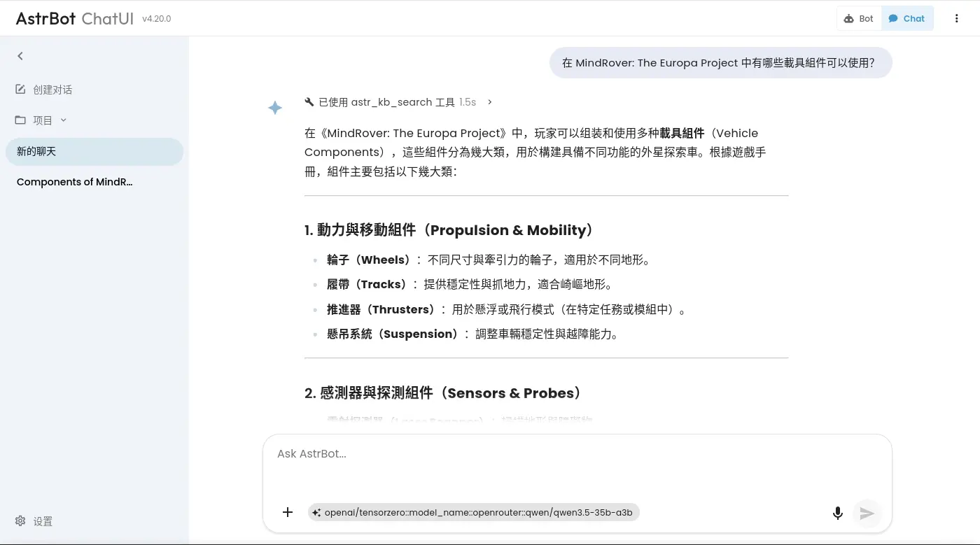The image size is (980, 545).
Task: Switch to Bot mode
Action: point(859,19)
